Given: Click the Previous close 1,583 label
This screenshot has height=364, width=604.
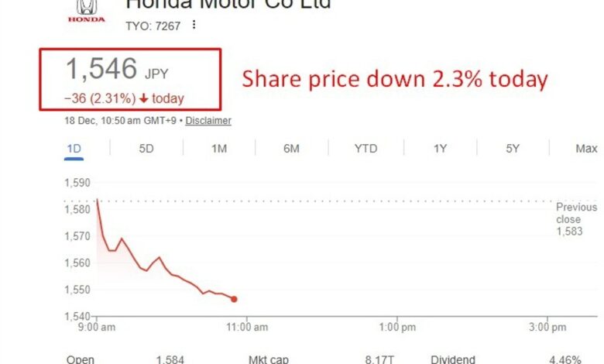Looking at the screenshot, I should click(576, 219).
